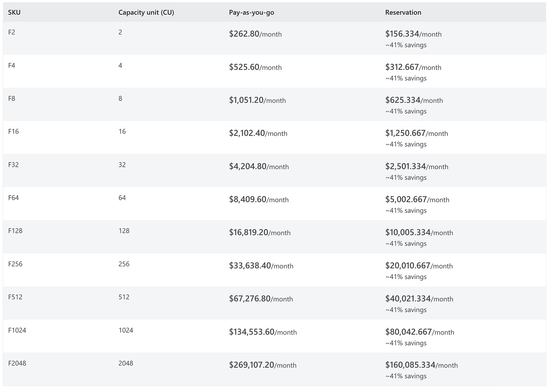Select capacity unit value 1024
The image size is (551, 392).
tap(126, 330)
